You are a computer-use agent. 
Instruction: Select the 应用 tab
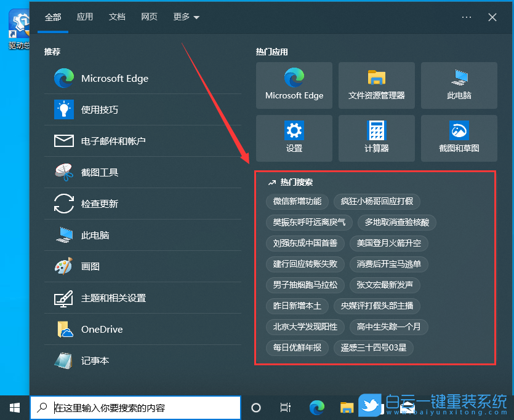[x=85, y=17]
